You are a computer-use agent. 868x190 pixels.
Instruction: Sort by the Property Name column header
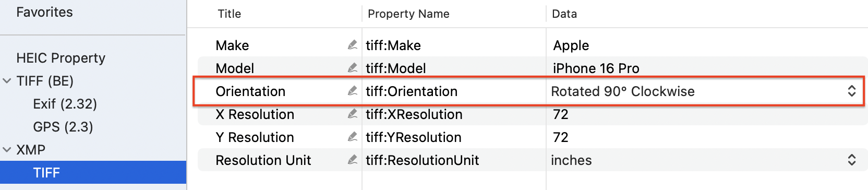408,14
